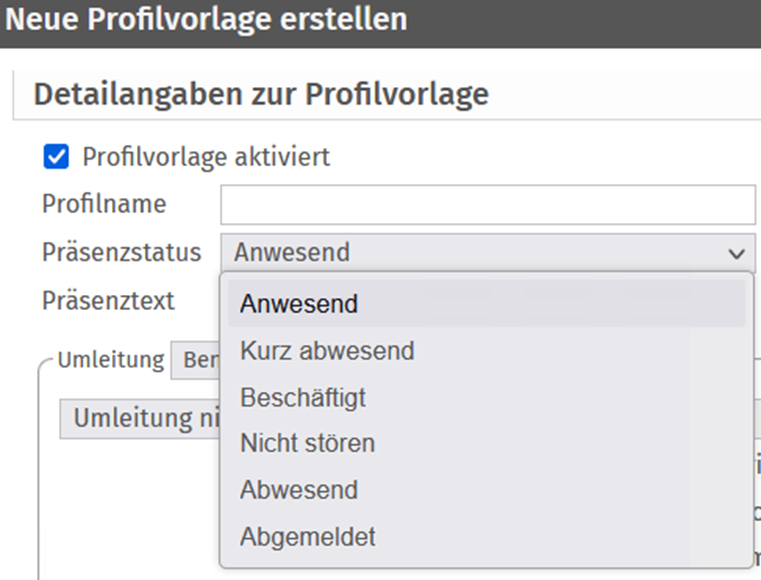761x580 pixels.
Task: Click the Präsenzstatus combo box showing Anwesend
Action: 488,253
